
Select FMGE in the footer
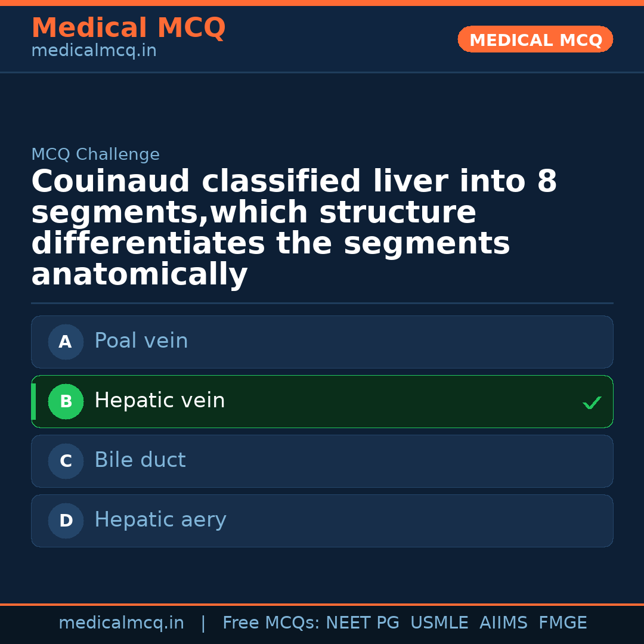coord(562,623)
